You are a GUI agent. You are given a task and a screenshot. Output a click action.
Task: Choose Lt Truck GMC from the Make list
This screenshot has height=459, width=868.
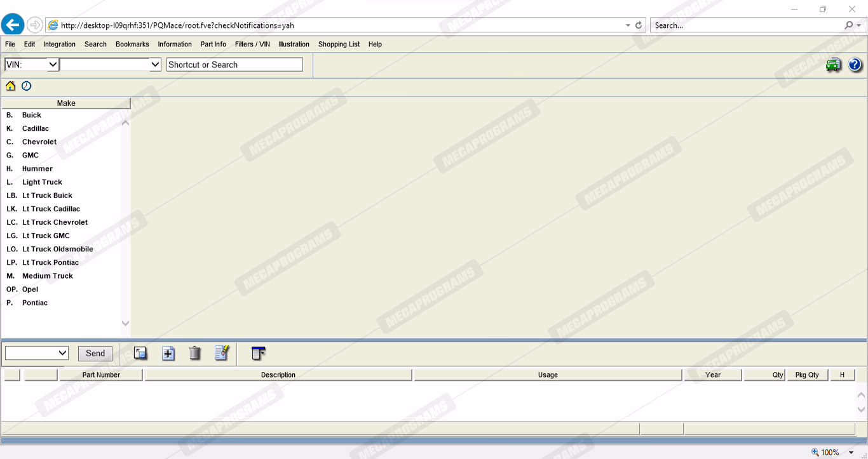click(46, 236)
